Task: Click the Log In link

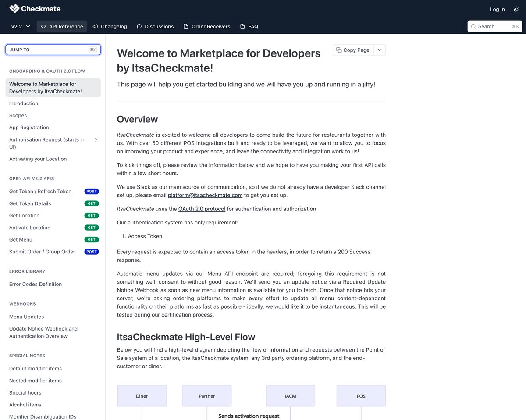Action: pyautogui.click(x=497, y=9)
